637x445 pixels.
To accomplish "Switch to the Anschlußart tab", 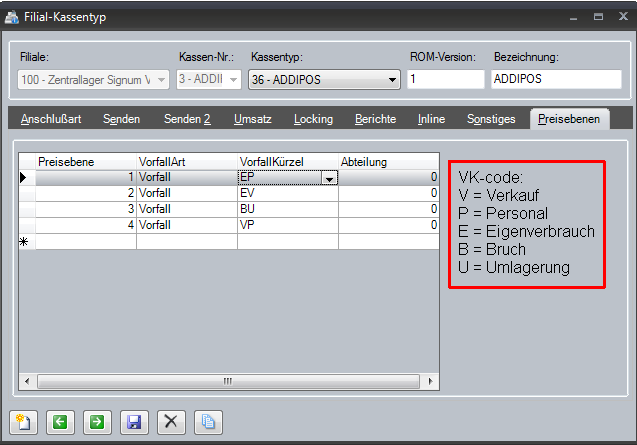I will tap(51, 119).
